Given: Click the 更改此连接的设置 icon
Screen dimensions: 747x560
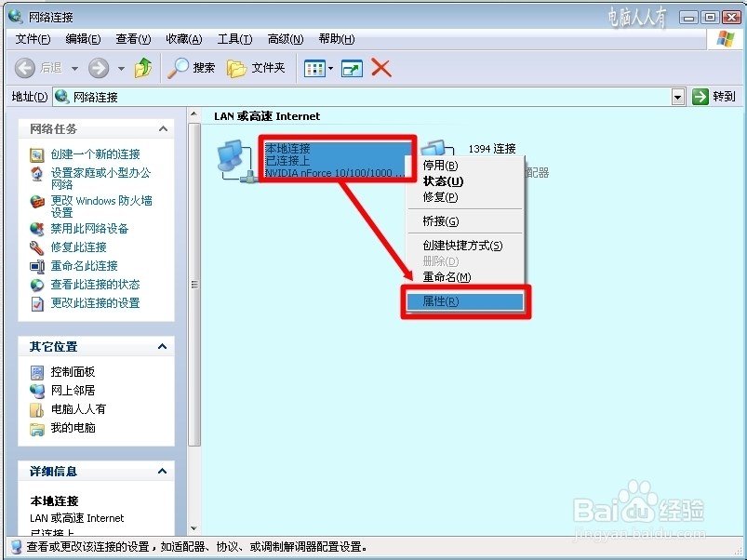Looking at the screenshot, I should coord(36,303).
